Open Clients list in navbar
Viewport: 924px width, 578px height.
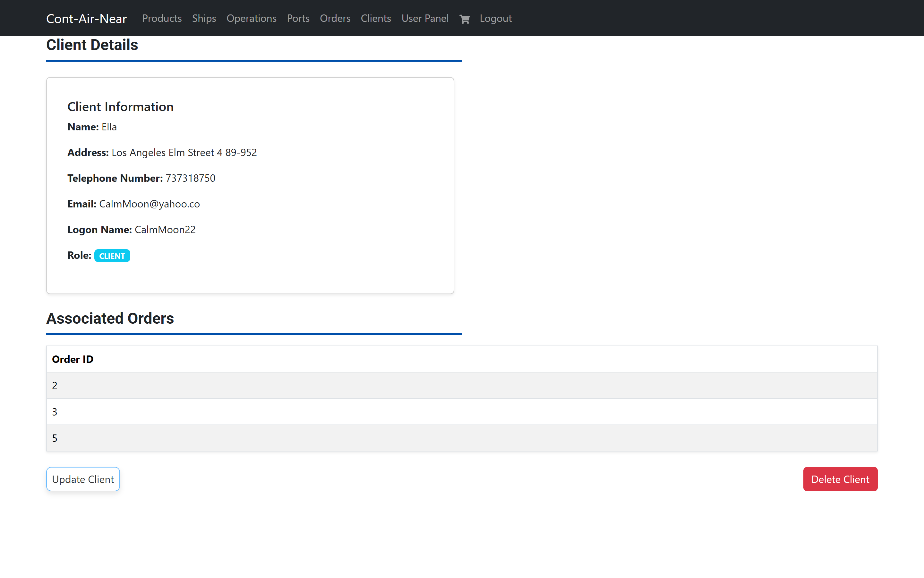[x=376, y=18]
